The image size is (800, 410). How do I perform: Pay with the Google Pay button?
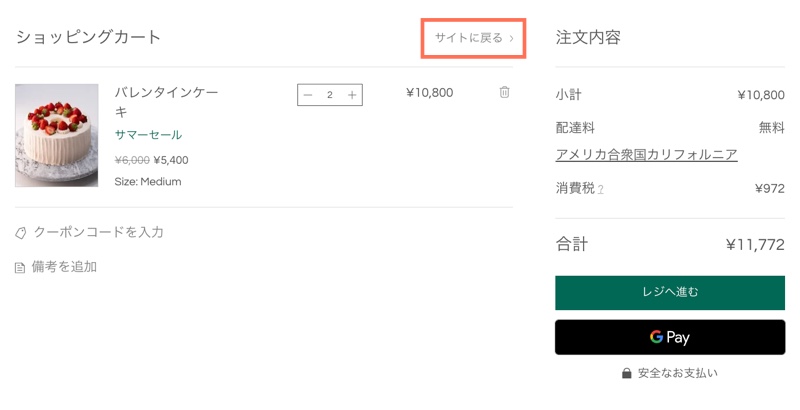coord(670,337)
